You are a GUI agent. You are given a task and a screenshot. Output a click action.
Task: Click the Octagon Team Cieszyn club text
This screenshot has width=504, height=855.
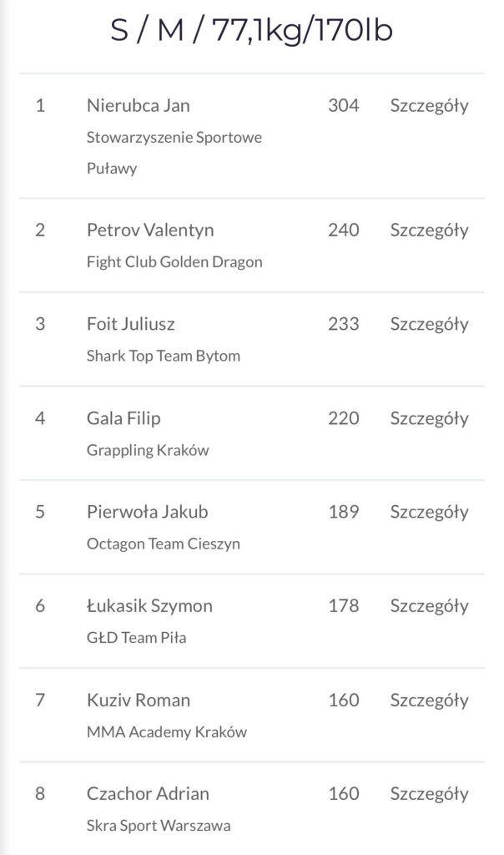click(163, 544)
